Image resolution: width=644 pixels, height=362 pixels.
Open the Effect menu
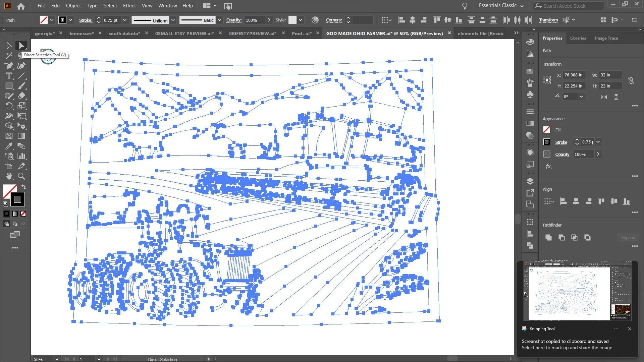click(x=129, y=6)
